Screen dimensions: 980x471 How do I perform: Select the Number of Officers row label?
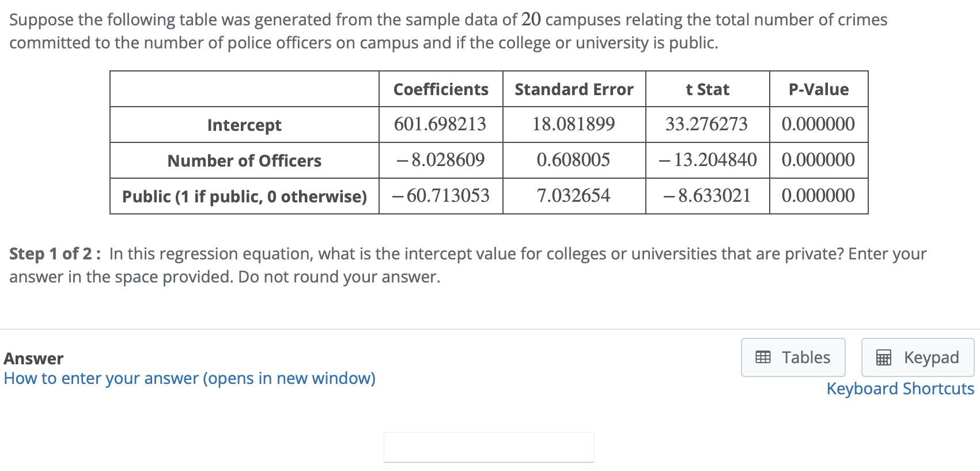coord(244,161)
